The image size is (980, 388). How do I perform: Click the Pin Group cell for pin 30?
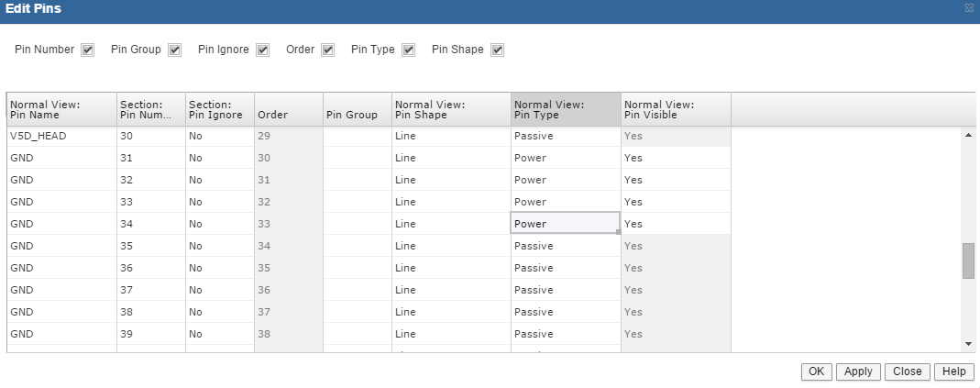pos(358,136)
